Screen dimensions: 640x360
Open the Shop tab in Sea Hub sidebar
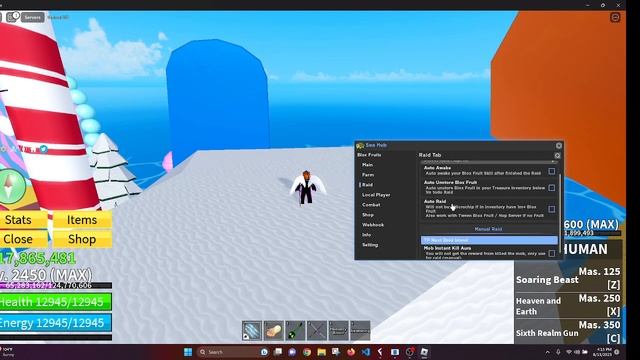click(x=368, y=215)
